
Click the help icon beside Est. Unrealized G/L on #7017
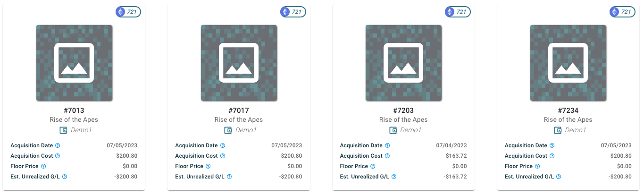click(229, 177)
